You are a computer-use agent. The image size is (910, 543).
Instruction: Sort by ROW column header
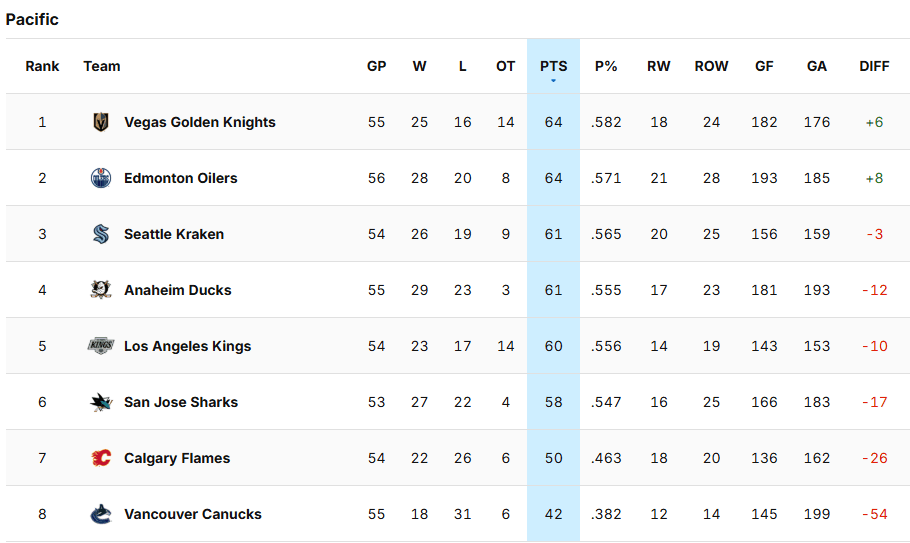click(x=711, y=66)
